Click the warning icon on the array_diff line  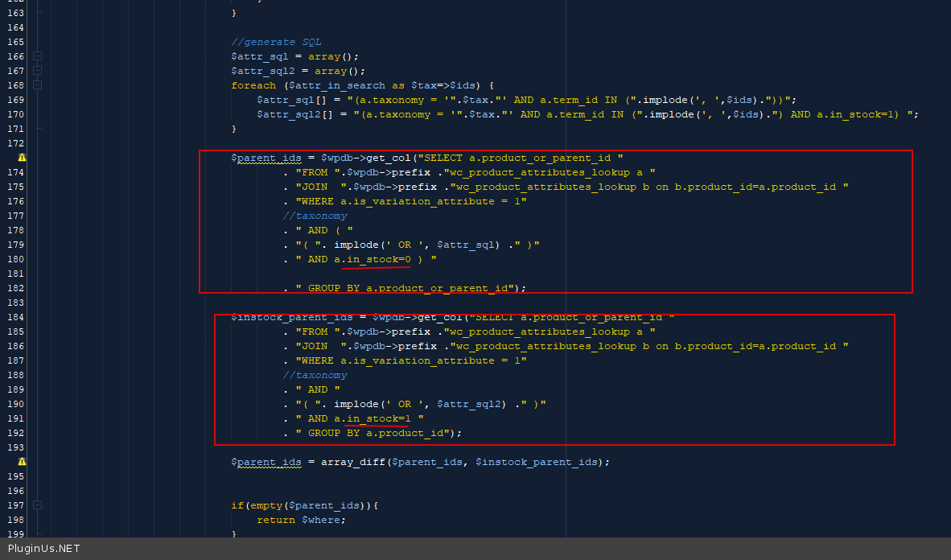click(x=22, y=462)
